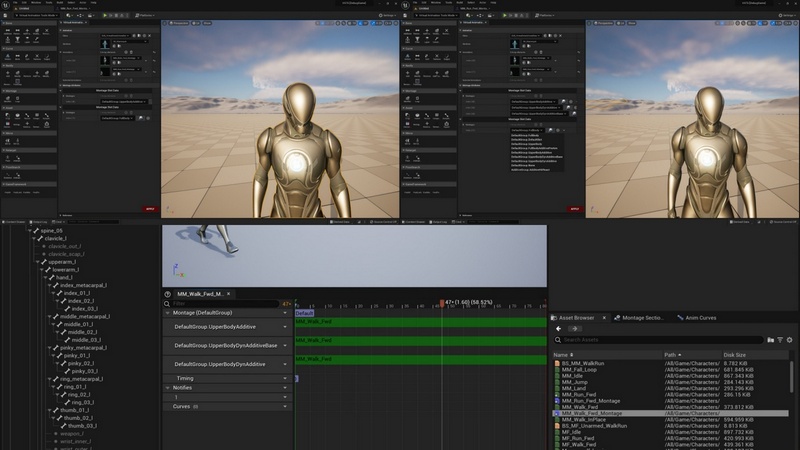This screenshot has width=800, height=450.
Task: Open the Platforms dropdown in left editor
Action: (143, 15)
